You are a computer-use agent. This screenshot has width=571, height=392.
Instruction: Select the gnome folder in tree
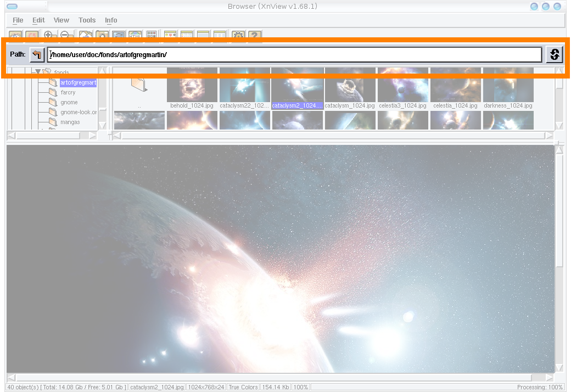[69, 102]
